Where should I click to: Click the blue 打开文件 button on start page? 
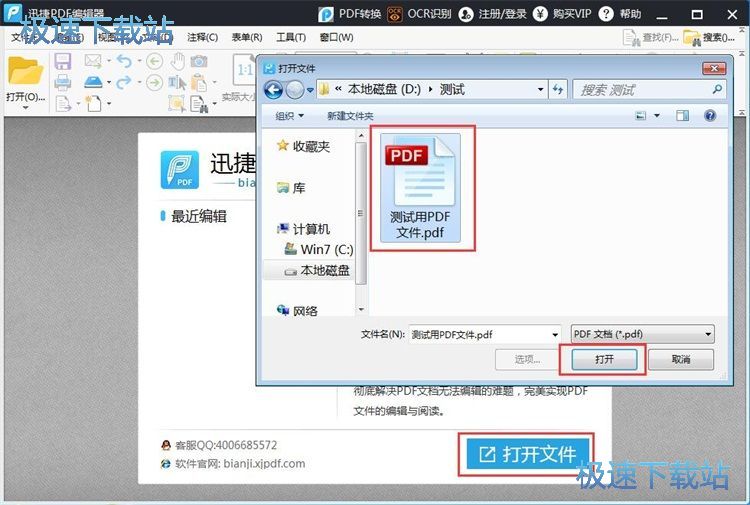click(x=528, y=454)
